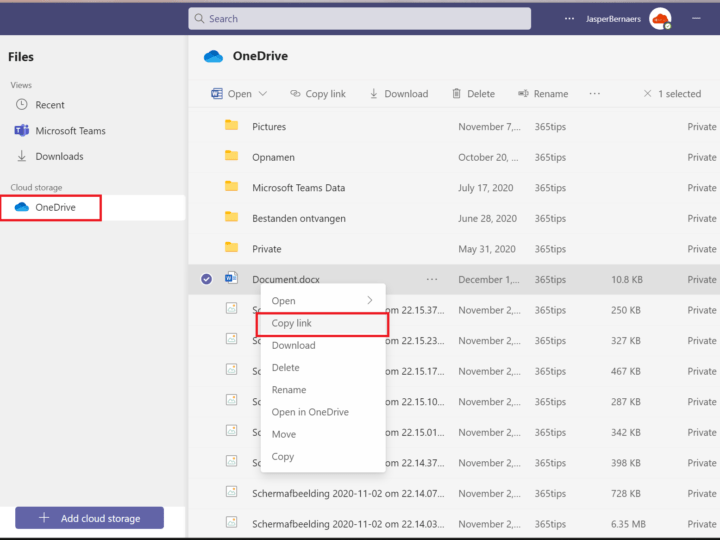Screen dimensions: 720x540
Task: Open the toolbar overflow ellipsis
Action: 595,94
